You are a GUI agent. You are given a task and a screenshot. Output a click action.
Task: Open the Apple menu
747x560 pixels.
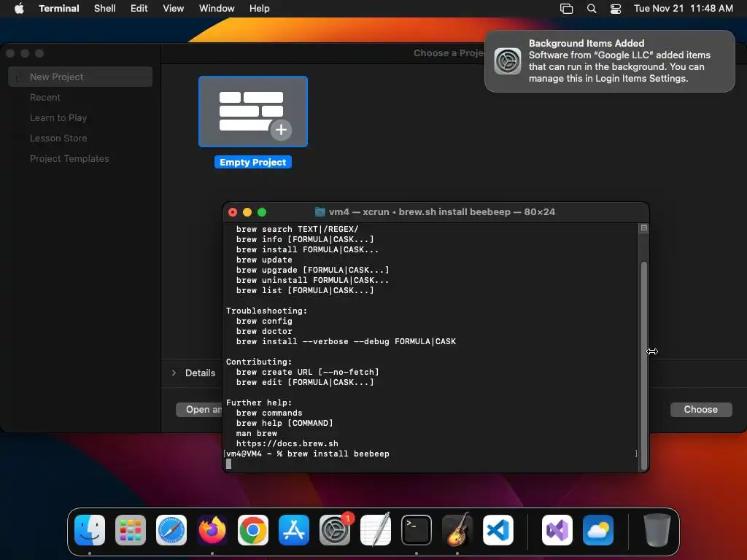19,8
